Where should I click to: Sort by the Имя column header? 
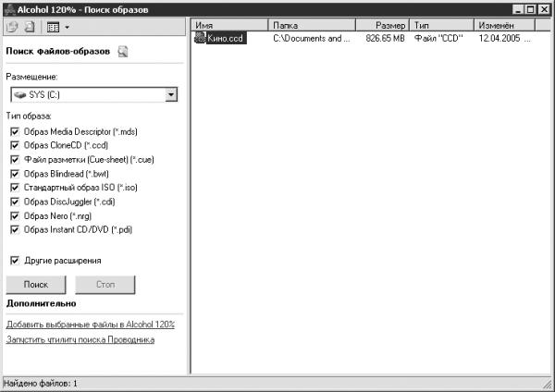229,25
